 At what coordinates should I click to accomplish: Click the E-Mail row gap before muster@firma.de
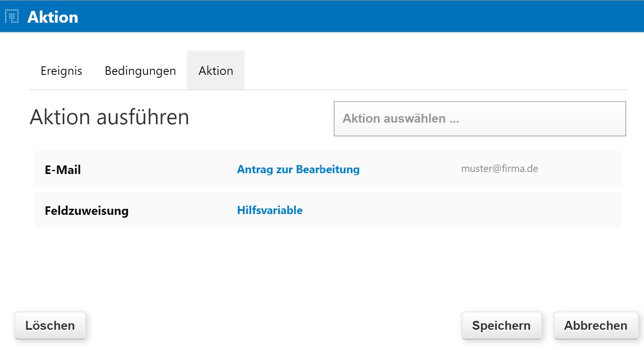409,169
